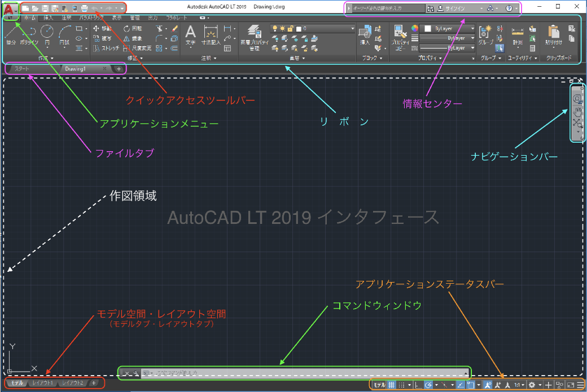Expand the Utilities (ユーティリティ) panel
The width and height of the screenshot is (587, 392).
click(523, 58)
